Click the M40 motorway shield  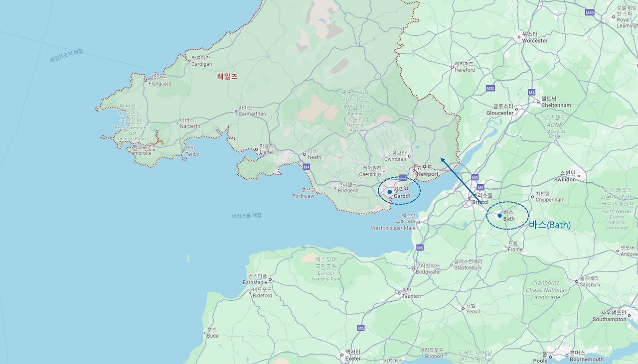pyautogui.click(x=590, y=12)
